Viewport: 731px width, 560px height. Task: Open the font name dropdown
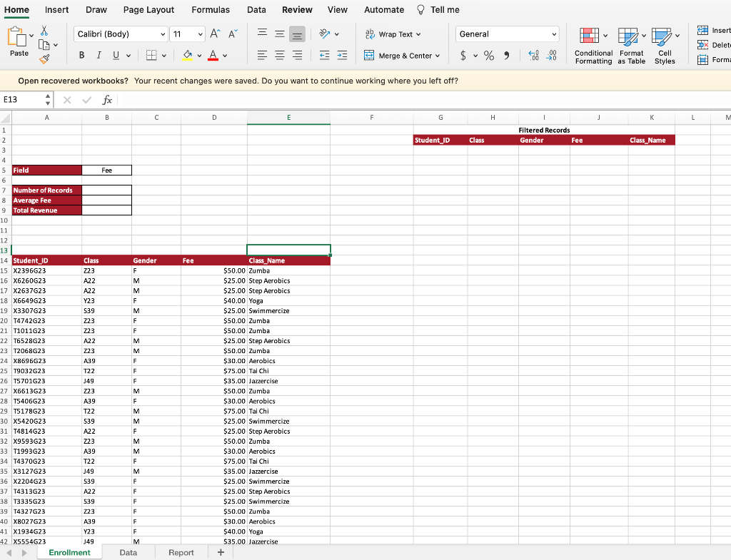pos(163,34)
